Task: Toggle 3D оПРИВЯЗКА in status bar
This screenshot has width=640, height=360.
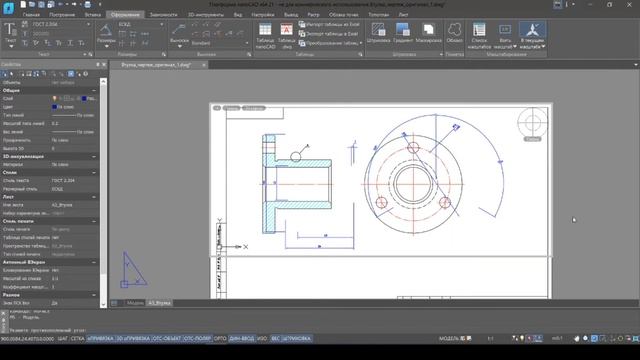Action: click(133, 338)
